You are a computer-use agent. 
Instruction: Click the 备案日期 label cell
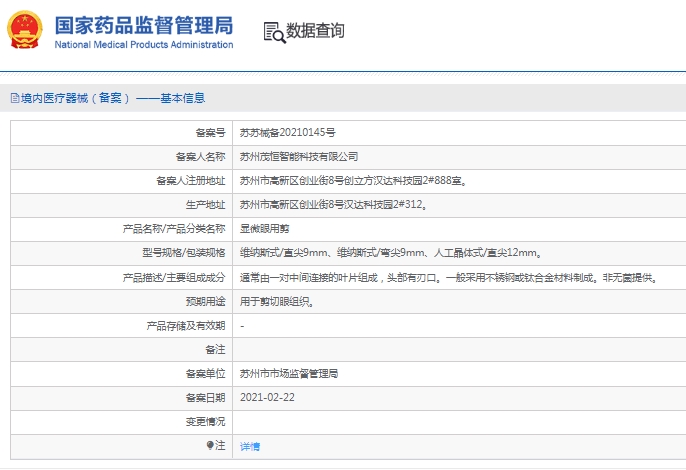(122, 398)
